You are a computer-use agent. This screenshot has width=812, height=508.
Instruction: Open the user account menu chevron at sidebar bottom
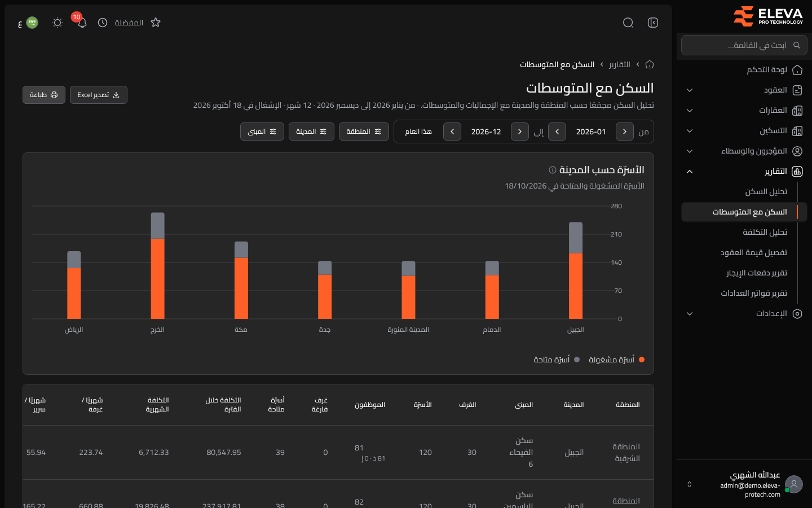click(689, 484)
